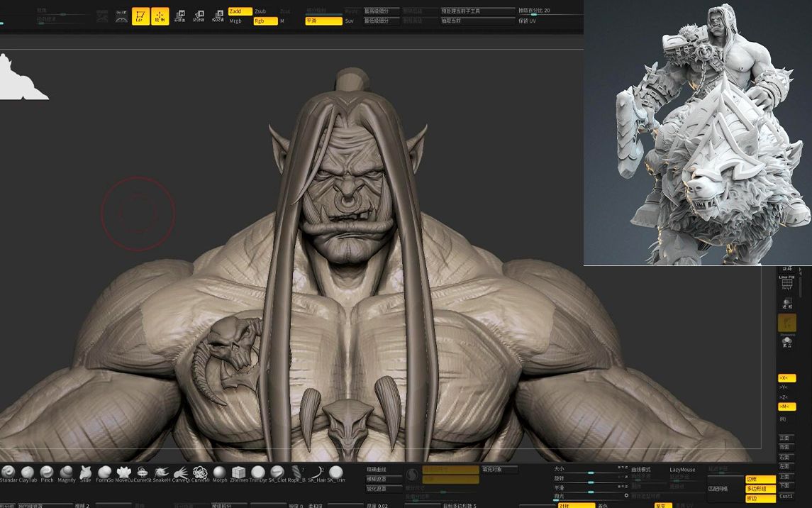Click the 曲线模式 curve mode label

(641, 470)
